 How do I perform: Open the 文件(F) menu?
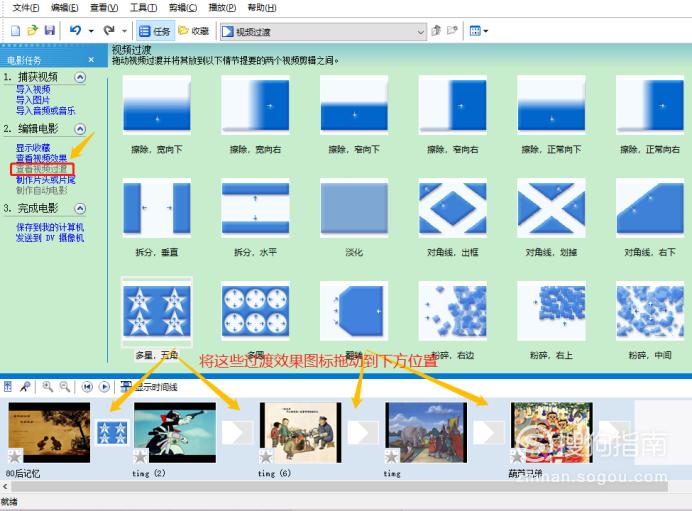[x=25, y=8]
